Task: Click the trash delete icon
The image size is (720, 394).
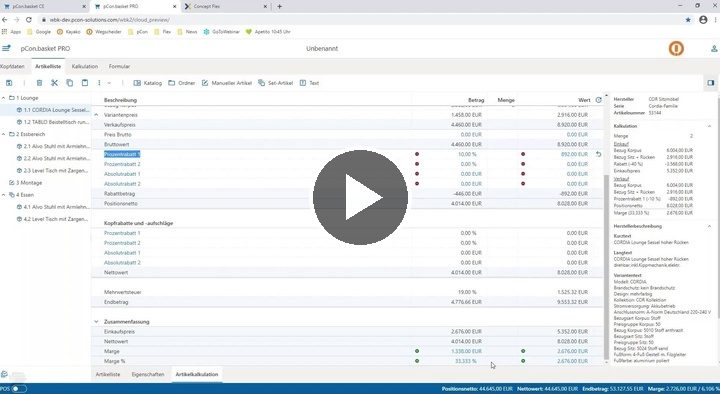Action: click(39, 83)
